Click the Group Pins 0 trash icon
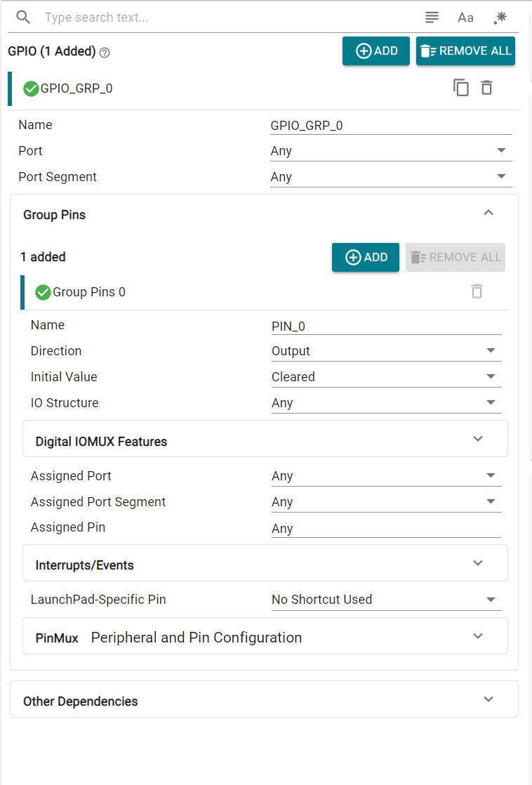532x785 pixels. [x=477, y=291]
